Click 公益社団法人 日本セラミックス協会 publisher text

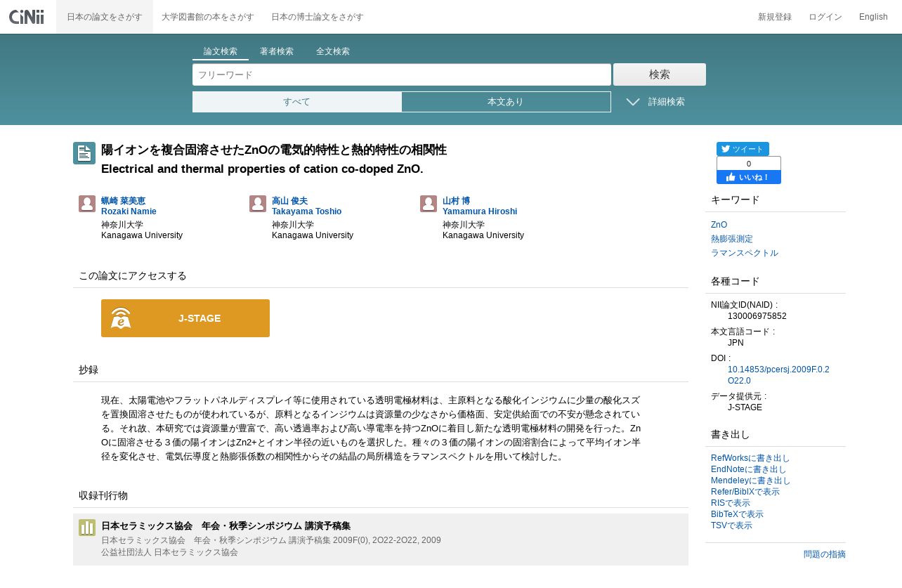[169, 552]
